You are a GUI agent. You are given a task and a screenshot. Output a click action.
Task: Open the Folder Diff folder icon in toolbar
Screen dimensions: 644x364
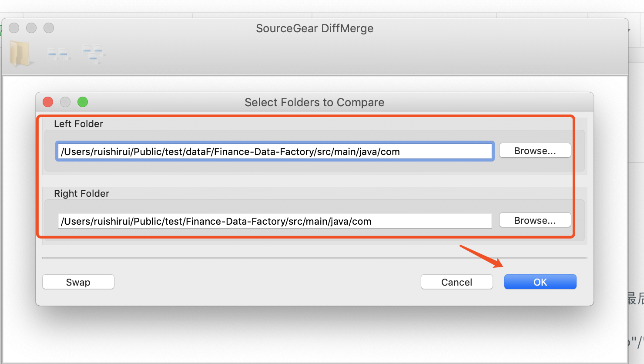tap(20, 53)
